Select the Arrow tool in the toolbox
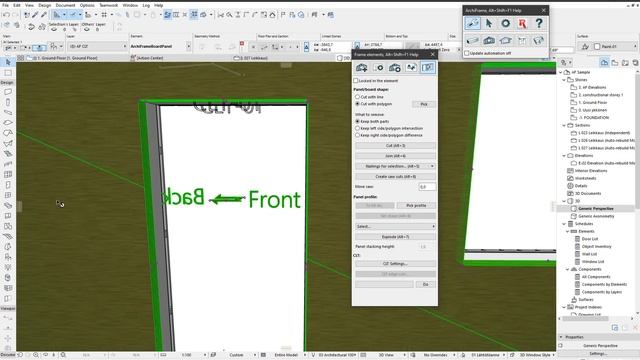 [8, 62]
